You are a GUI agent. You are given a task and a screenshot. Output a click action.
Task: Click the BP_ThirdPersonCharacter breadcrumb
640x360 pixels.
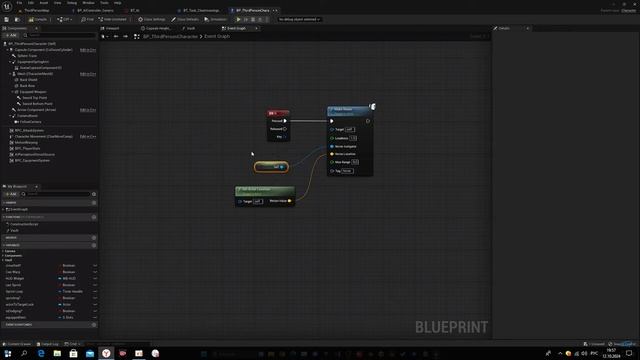point(170,36)
